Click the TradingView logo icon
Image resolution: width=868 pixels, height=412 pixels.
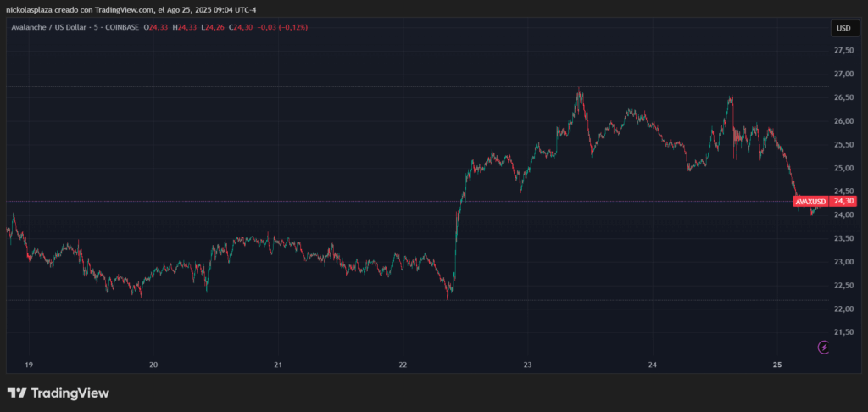(x=15, y=393)
